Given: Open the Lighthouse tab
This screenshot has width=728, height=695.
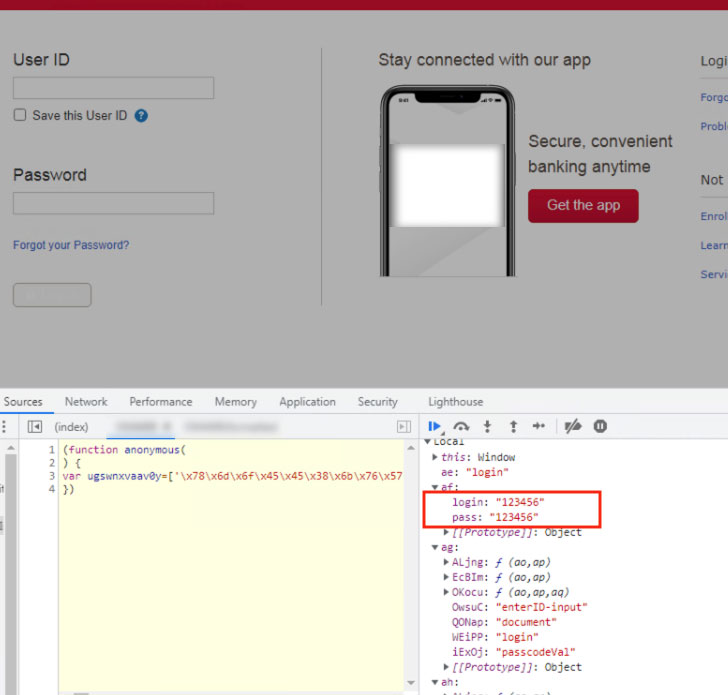Looking at the screenshot, I should tap(455, 402).
